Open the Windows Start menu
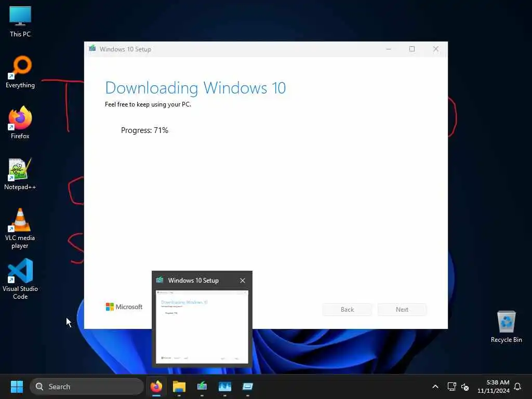 click(x=17, y=387)
